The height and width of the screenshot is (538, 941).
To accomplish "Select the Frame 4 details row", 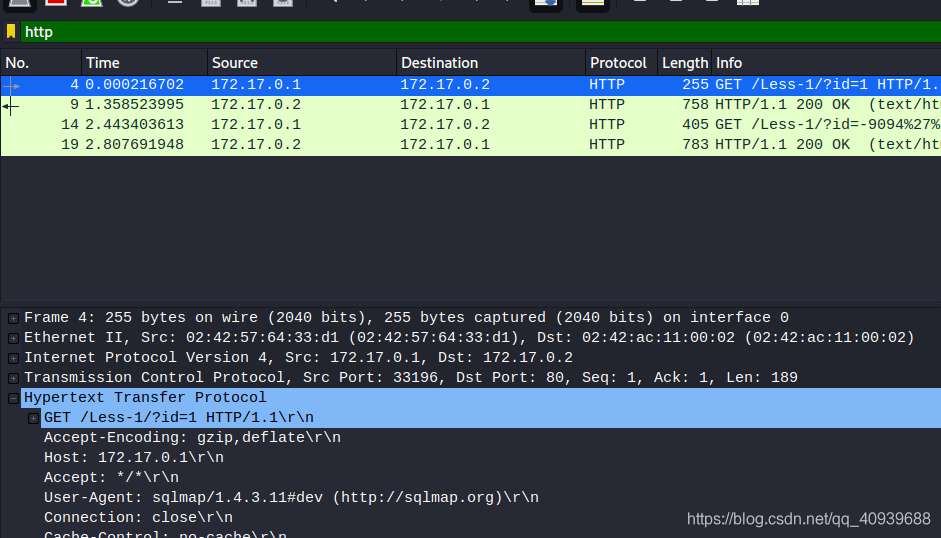I will pyautogui.click(x=406, y=318).
